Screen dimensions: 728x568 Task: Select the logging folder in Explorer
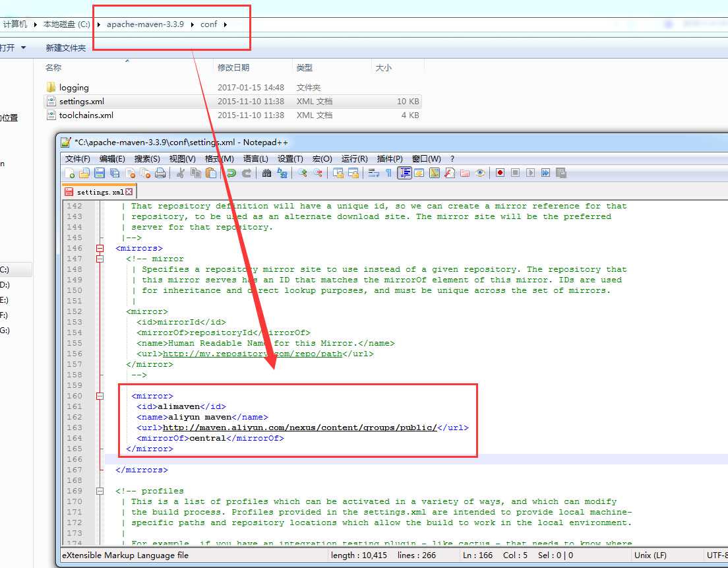(x=74, y=87)
